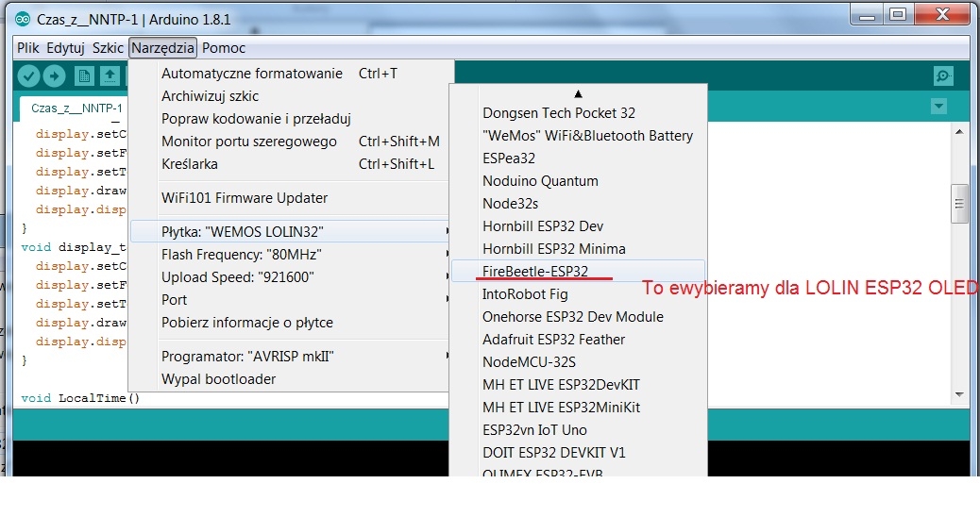Select DOIT ESP32 DEVKIT V1 board

click(578, 453)
